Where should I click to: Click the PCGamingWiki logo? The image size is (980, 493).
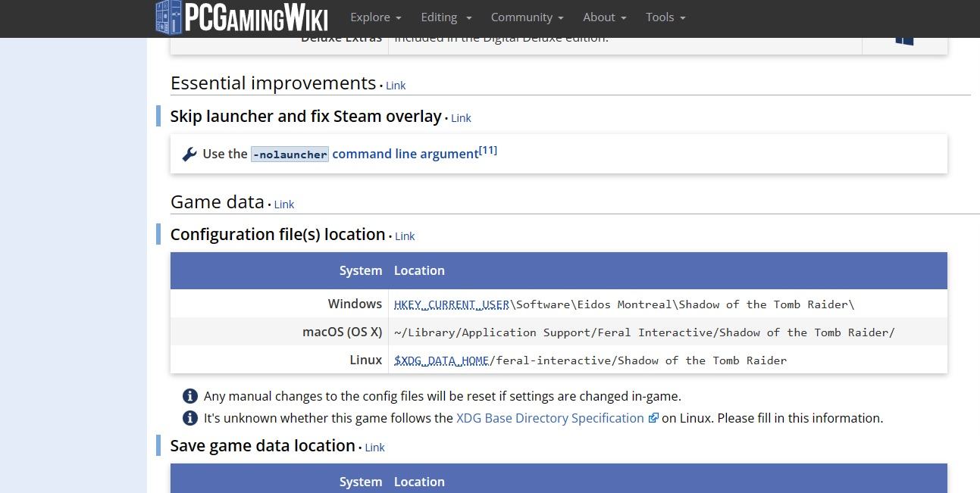point(242,17)
